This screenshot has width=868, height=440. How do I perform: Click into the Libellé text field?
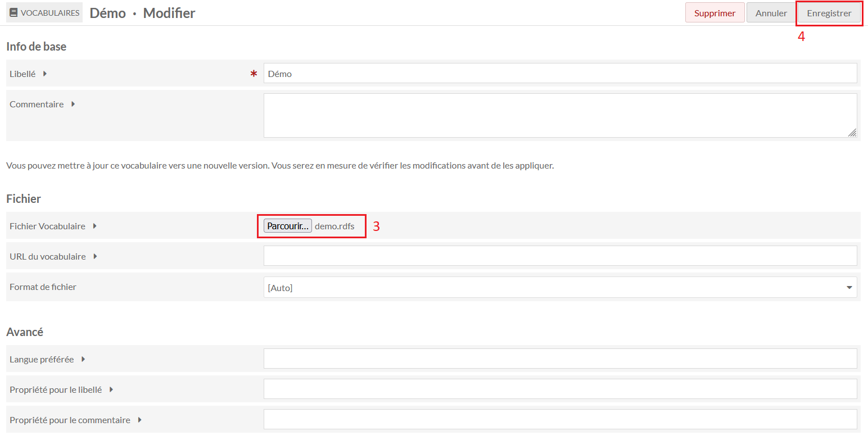pos(560,74)
